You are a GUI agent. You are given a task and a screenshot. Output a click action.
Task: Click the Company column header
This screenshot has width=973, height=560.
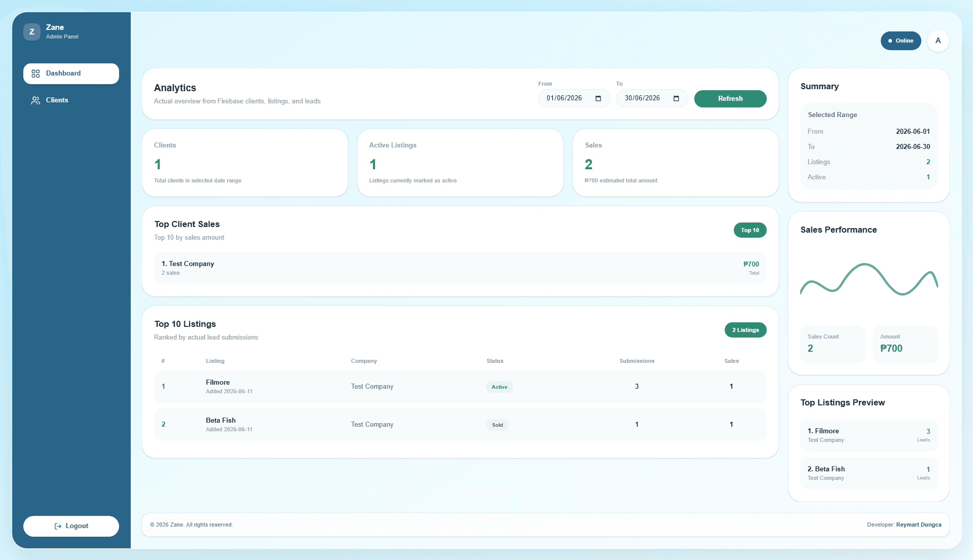364,361
